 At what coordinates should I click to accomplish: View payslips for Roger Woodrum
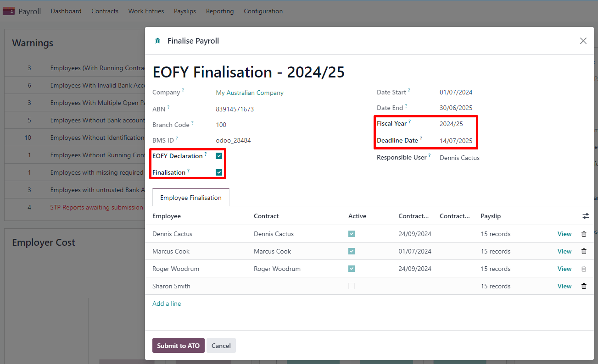[564, 269]
